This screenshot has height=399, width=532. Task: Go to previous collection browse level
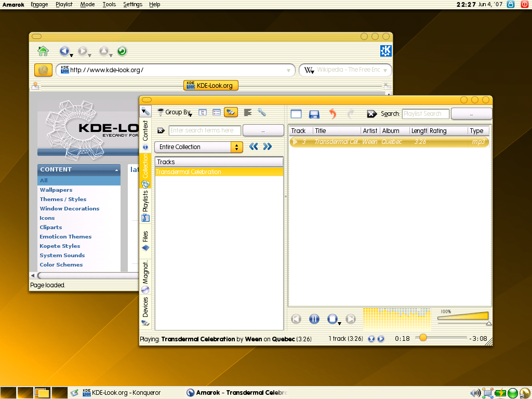pos(254,147)
